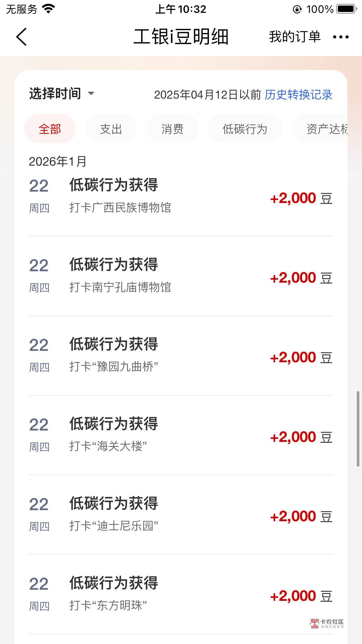
Task: Tap the Wi-Fi status icon
Action: [48, 9]
